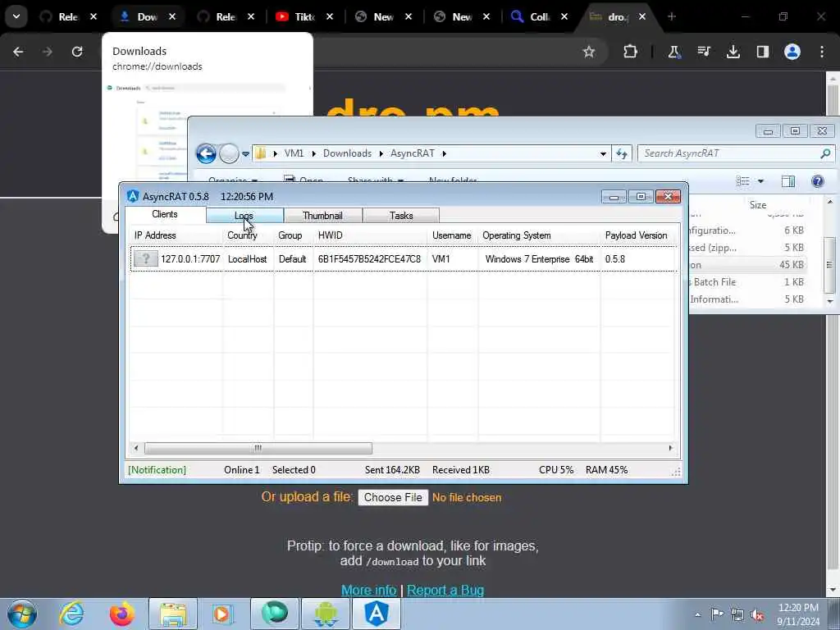Viewport: 840px width, 630px height.
Task: Launch Internet Explorer from the taskbar
Action: point(71,614)
